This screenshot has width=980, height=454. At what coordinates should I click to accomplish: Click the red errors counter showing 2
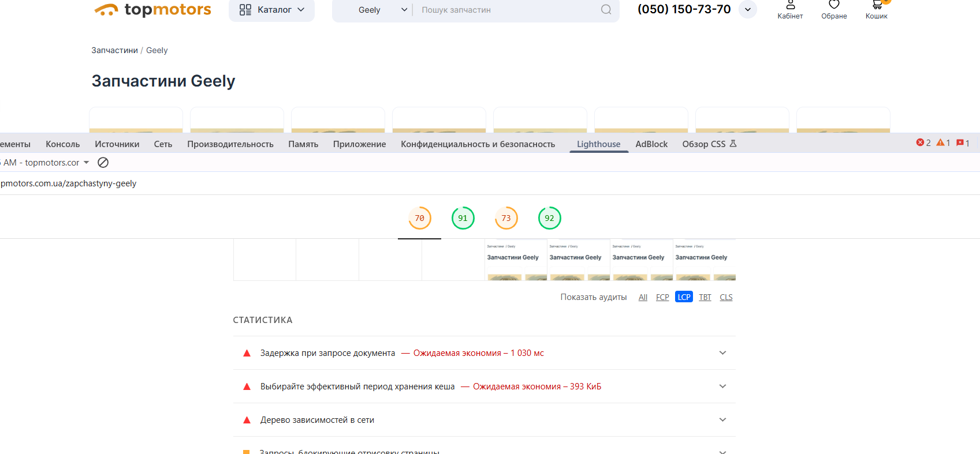(x=923, y=142)
